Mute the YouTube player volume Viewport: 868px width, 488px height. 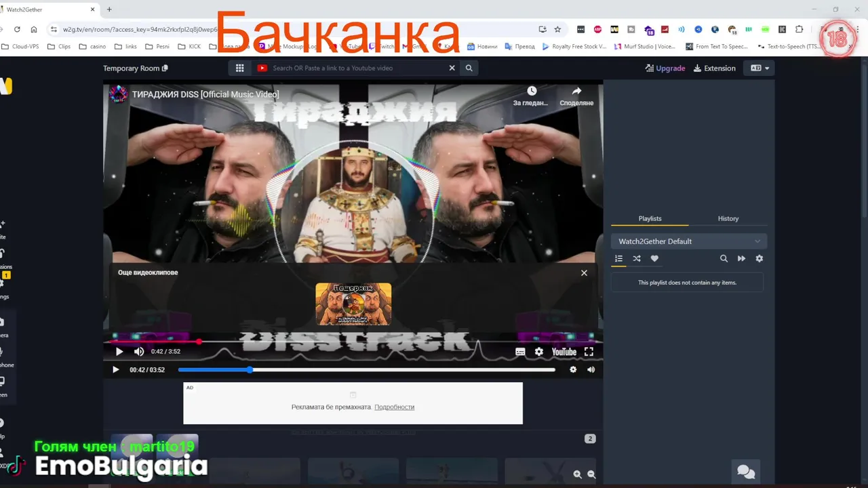pos(139,352)
